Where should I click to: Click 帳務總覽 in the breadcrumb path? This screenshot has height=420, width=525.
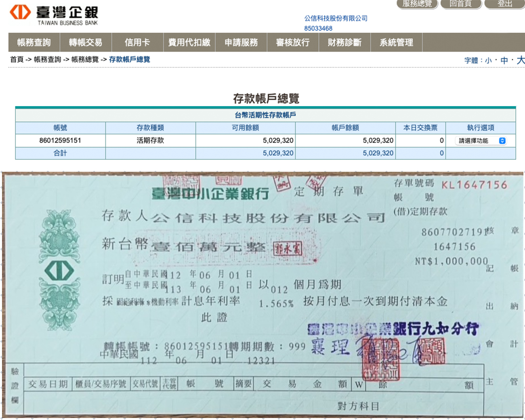[85, 59]
